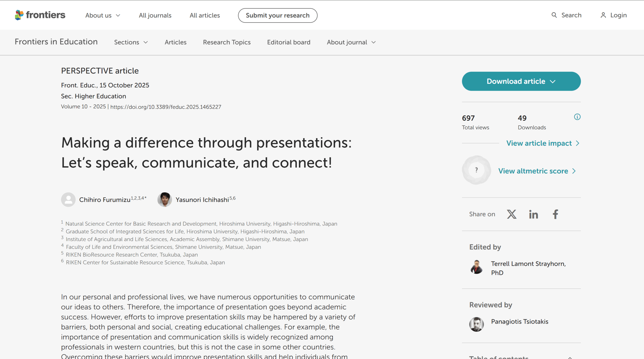Click the altmetric donut badge

tap(476, 170)
